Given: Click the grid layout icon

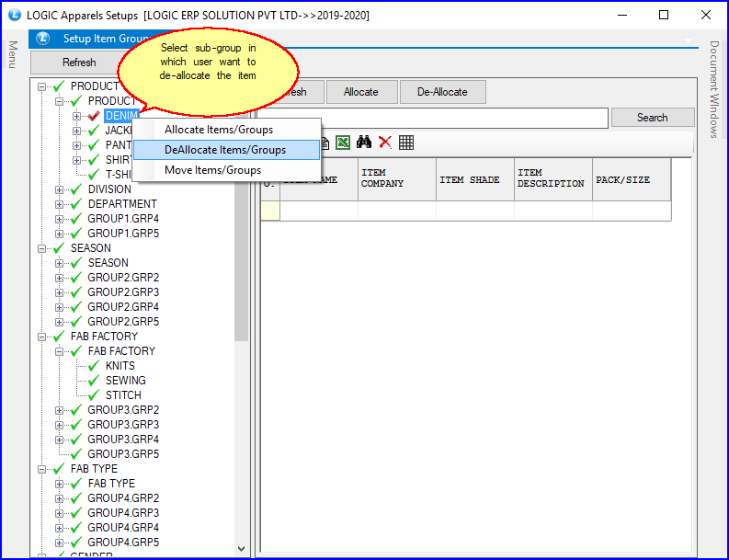Looking at the screenshot, I should point(406,143).
